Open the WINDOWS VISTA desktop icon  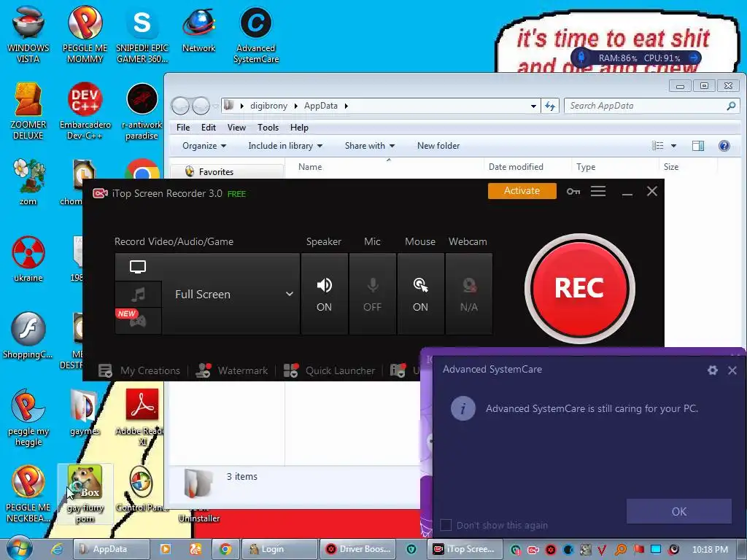[28, 34]
